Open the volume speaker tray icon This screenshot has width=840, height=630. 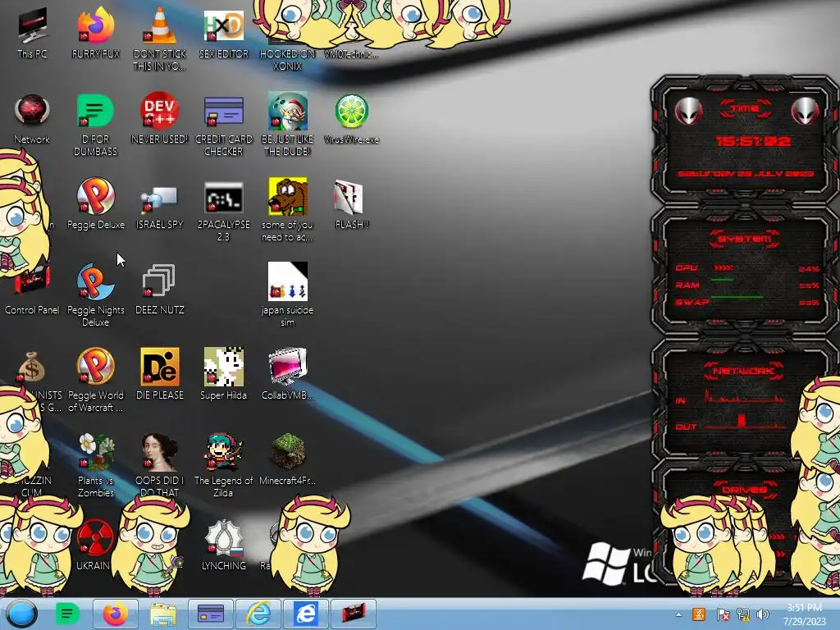point(763,614)
